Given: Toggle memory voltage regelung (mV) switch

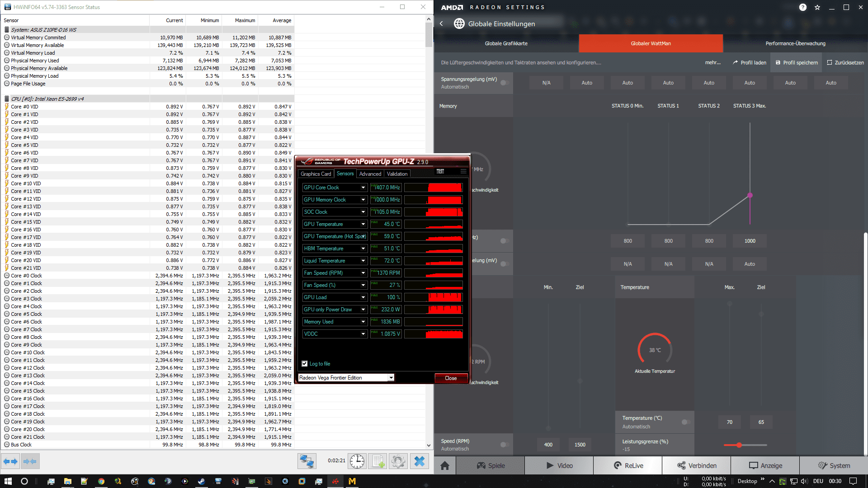Looking at the screenshot, I should (505, 264).
